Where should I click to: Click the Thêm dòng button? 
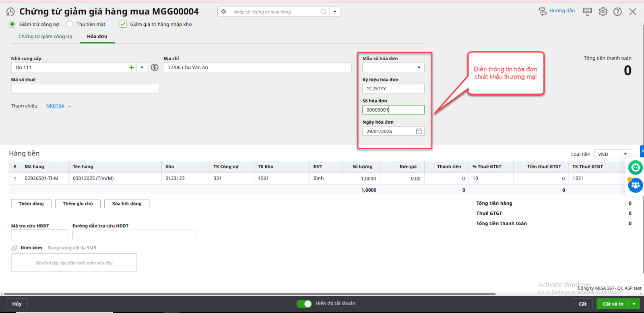(x=31, y=204)
